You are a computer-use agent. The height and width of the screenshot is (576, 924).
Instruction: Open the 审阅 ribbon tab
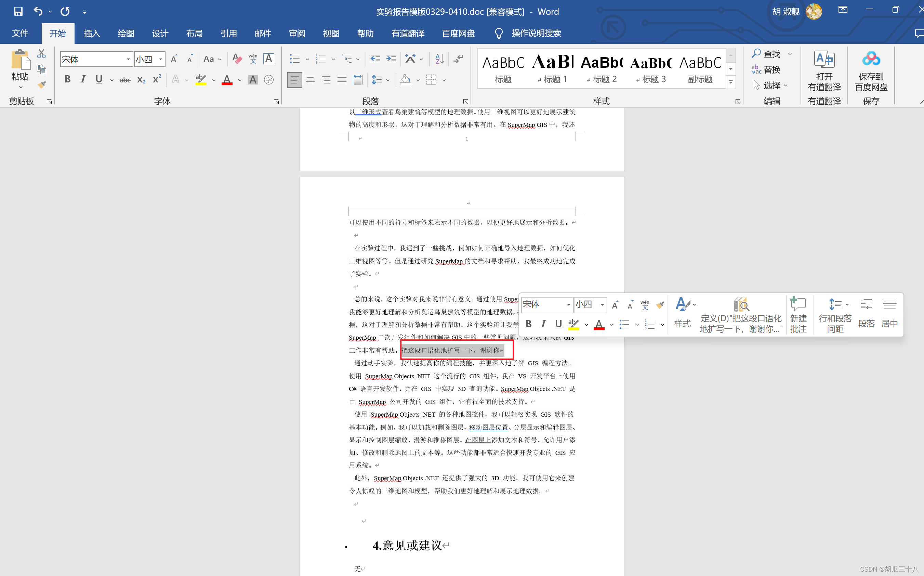click(x=297, y=34)
